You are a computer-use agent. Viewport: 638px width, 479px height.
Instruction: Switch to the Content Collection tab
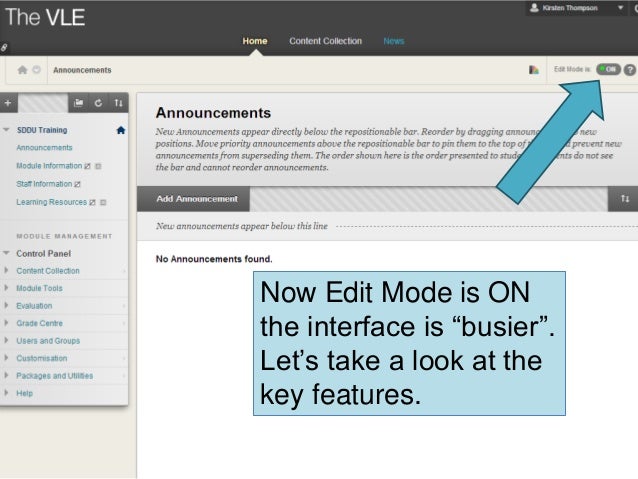click(x=326, y=41)
